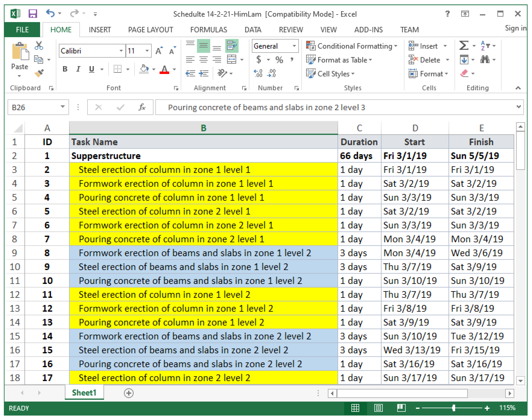Viewport: 532px width, 420px height.
Task: Click the Save floppy disk icon
Action: point(33,13)
